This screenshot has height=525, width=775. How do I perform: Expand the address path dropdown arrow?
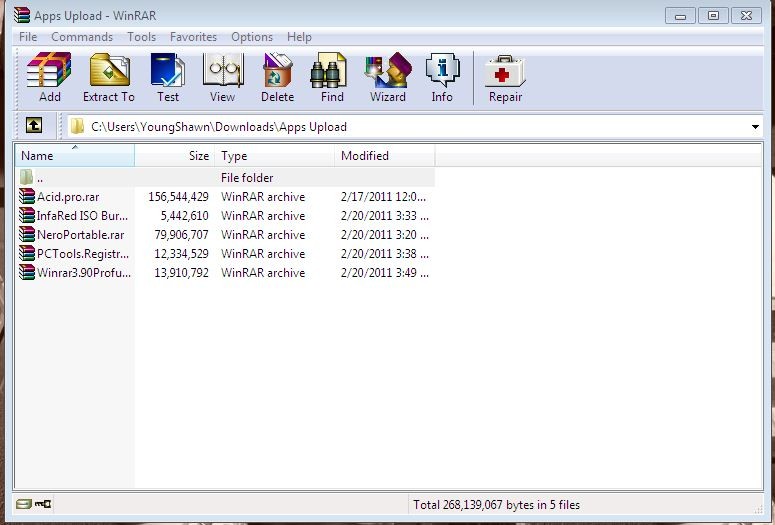755,127
